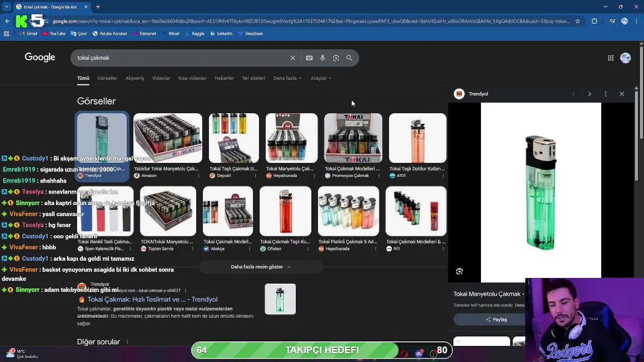Image resolution: width=644 pixels, height=362 pixels.
Task: Open the Gmail bookmark
Action: [28, 34]
